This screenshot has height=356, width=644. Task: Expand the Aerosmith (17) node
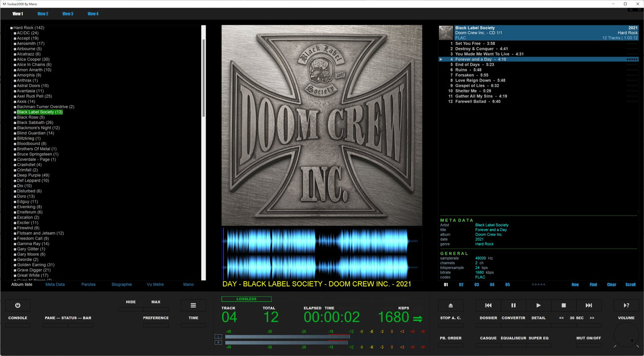pyautogui.click(x=15, y=44)
